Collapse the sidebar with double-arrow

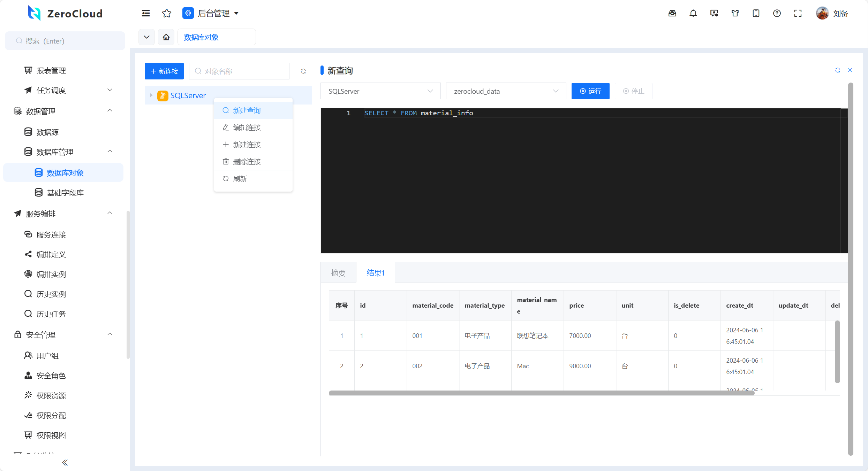(65, 462)
